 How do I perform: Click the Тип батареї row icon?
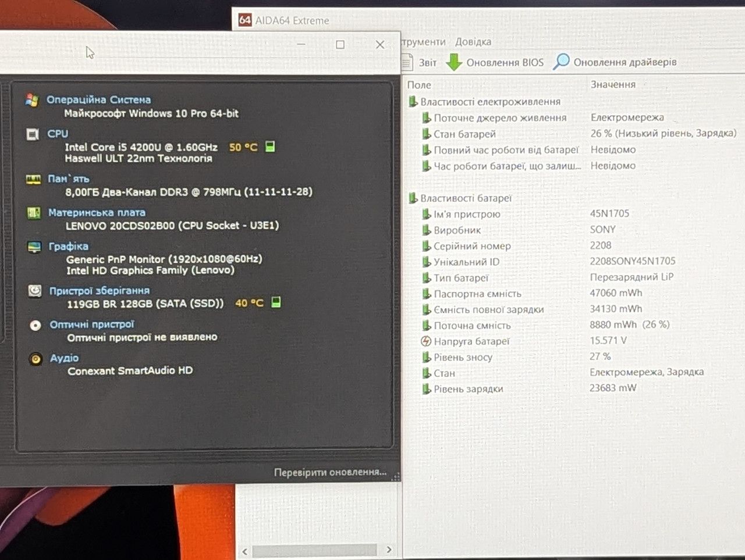click(x=427, y=278)
